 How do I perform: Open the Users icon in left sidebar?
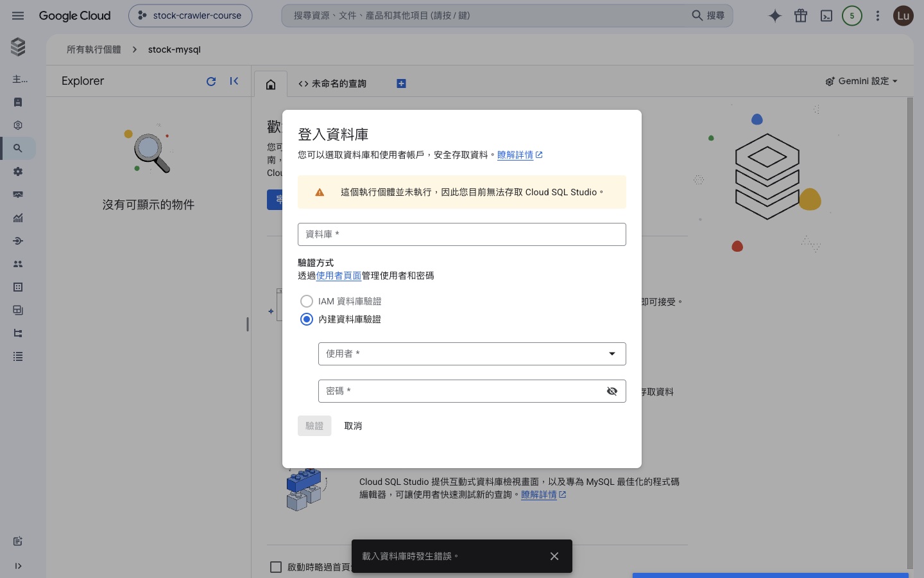click(x=18, y=264)
